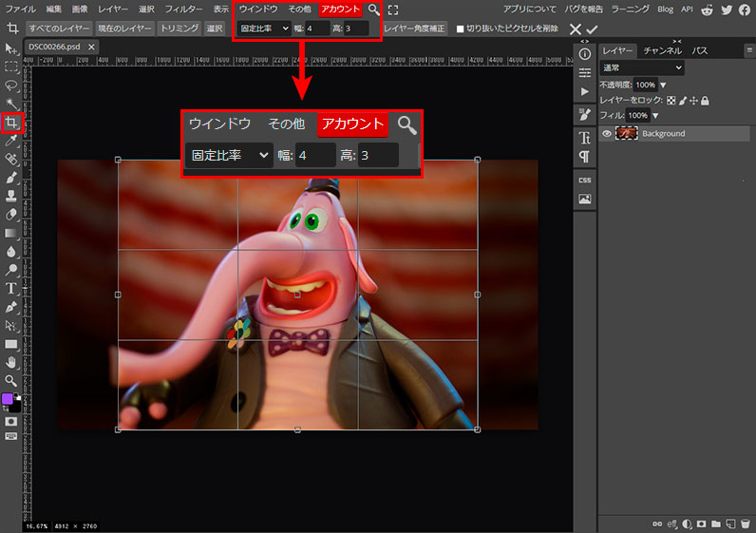Select the Clone Stamp tool
Screen dimensions: 756x533
coord(10,196)
